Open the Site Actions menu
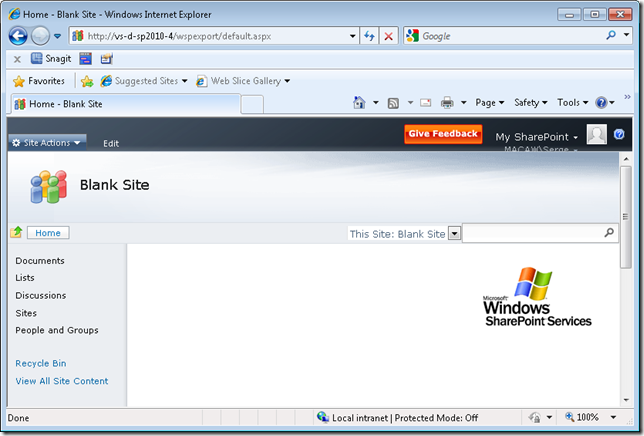Viewport: 644px width, 436px height. pyautogui.click(x=47, y=142)
